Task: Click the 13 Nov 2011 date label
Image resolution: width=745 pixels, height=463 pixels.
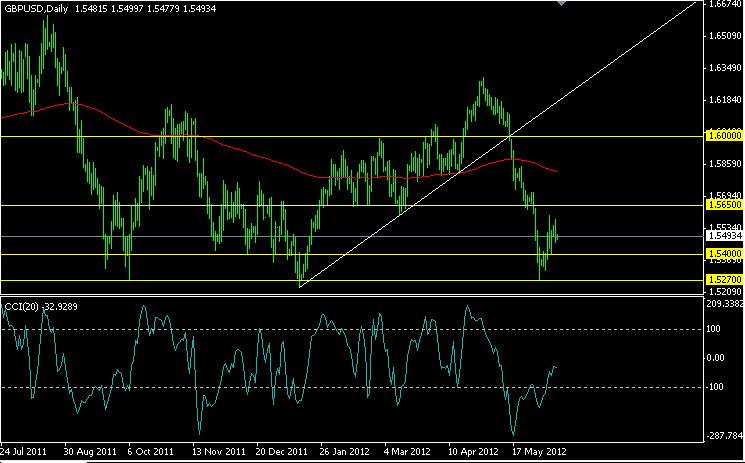Action: pyautogui.click(x=219, y=451)
